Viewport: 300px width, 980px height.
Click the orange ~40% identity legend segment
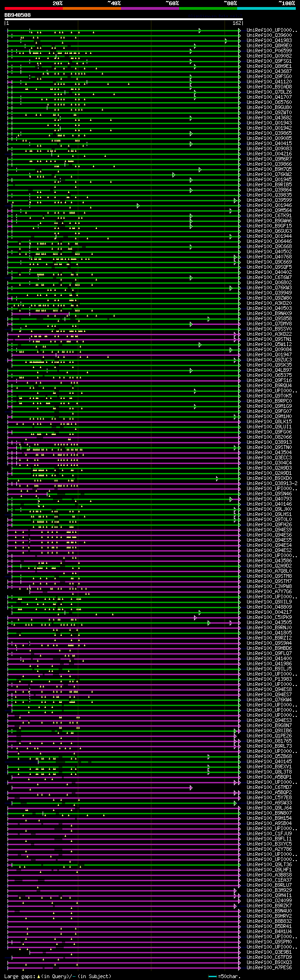92,8
